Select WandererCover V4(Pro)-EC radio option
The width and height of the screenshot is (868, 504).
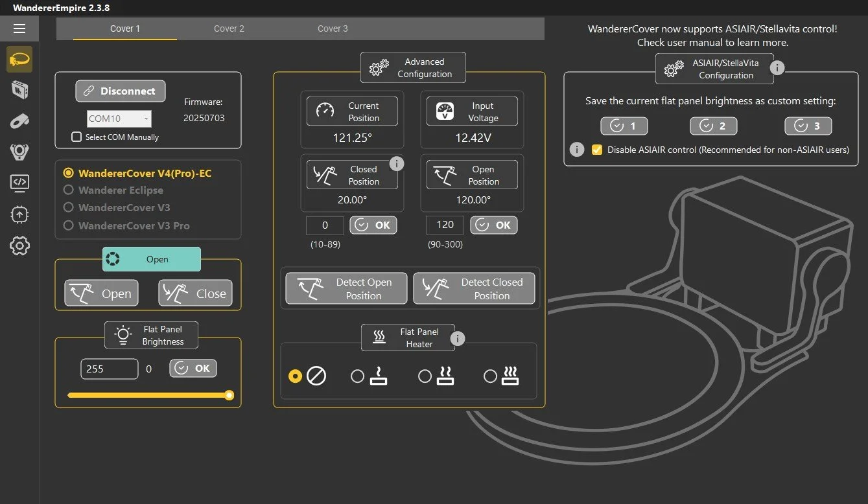(68, 173)
